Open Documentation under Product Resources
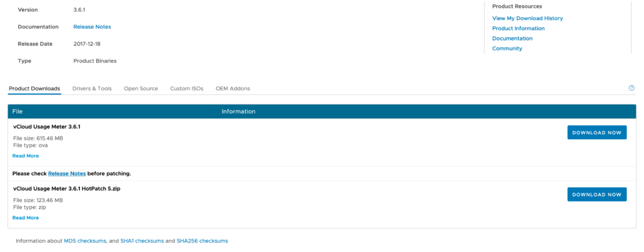This screenshot has height=252, width=644. 512,38
